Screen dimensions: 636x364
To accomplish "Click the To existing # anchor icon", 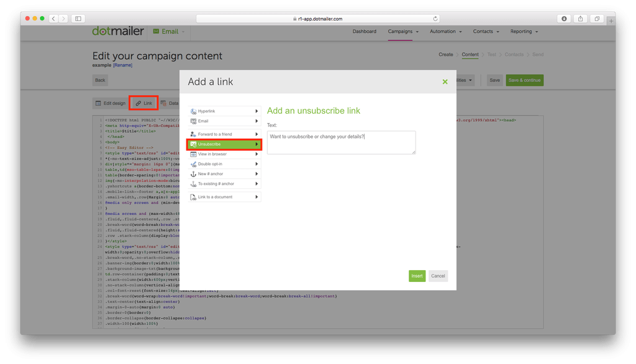I will tap(194, 184).
